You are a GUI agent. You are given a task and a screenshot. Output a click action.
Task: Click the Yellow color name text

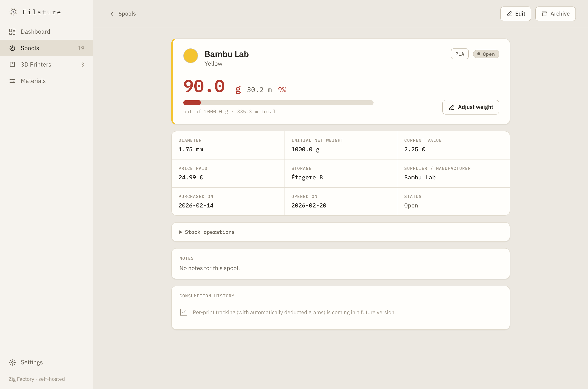[x=213, y=64]
